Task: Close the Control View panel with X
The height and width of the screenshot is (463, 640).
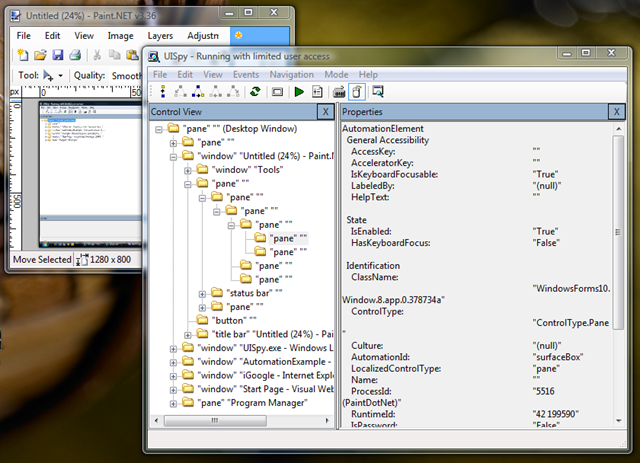Action: [x=326, y=111]
